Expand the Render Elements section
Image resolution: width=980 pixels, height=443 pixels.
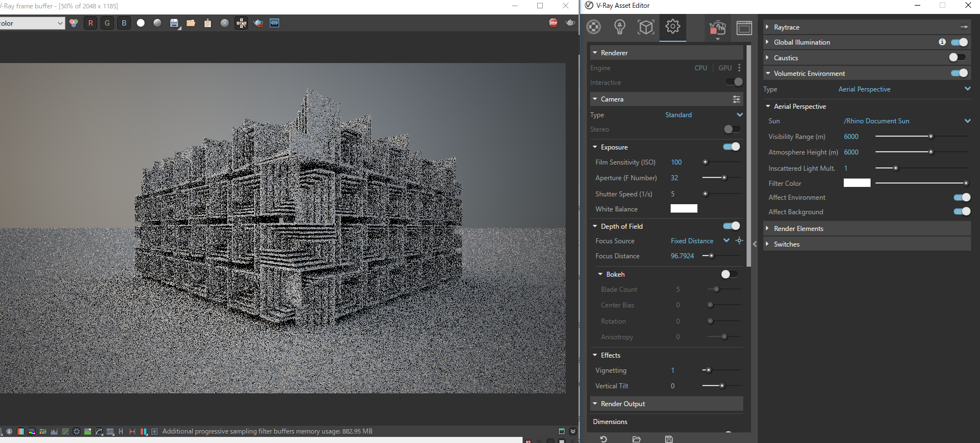coord(798,229)
